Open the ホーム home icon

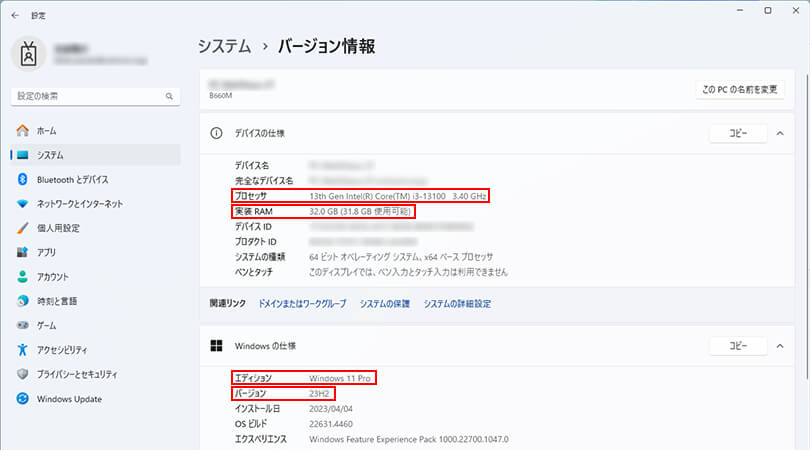tap(22, 131)
